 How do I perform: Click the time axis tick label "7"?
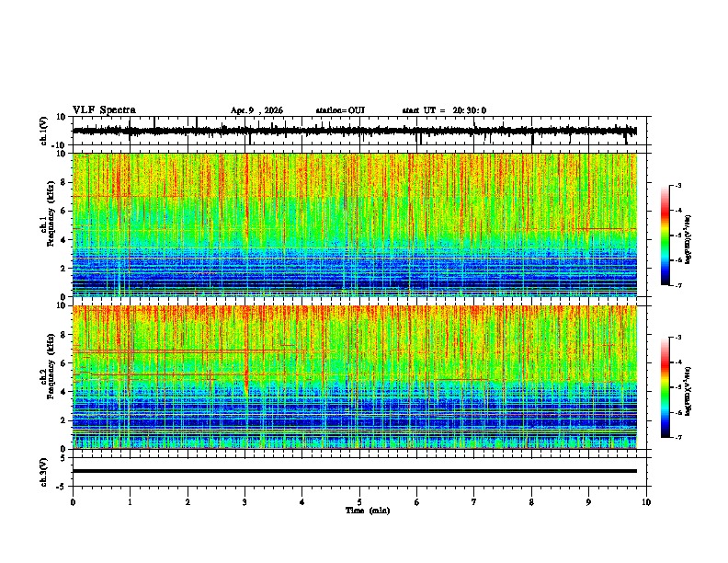click(x=474, y=502)
